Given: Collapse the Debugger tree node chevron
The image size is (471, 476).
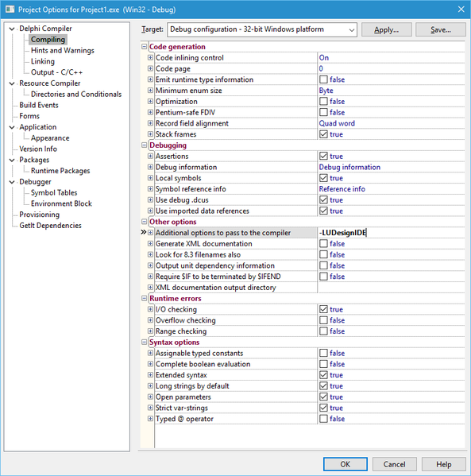Looking at the screenshot, I should [12, 182].
